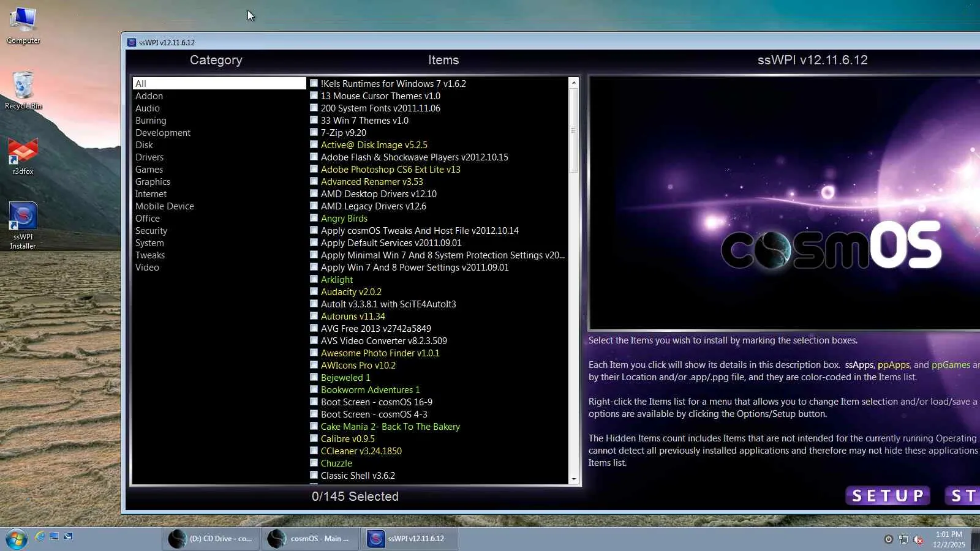Click the Active@ Disk Image v5.2.5 entry
This screenshot has height=551, width=980.
(x=374, y=144)
